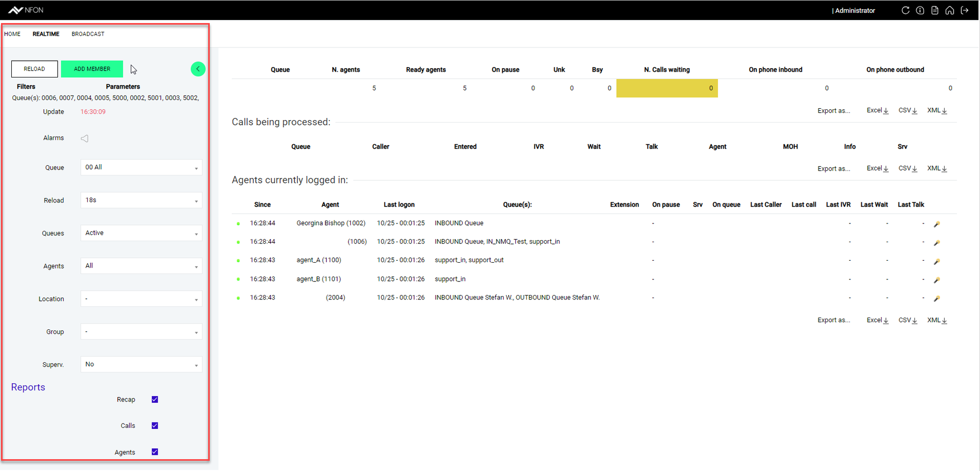The width and height of the screenshot is (980, 471).
Task: Go to home via house icon
Action: [950, 10]
